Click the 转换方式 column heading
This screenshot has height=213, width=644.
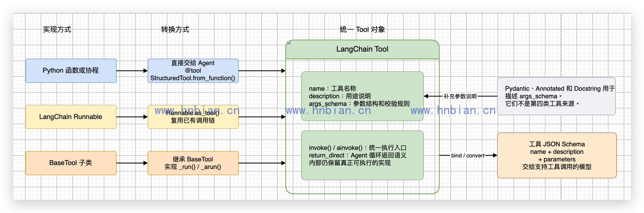click(x=175, y=30)
